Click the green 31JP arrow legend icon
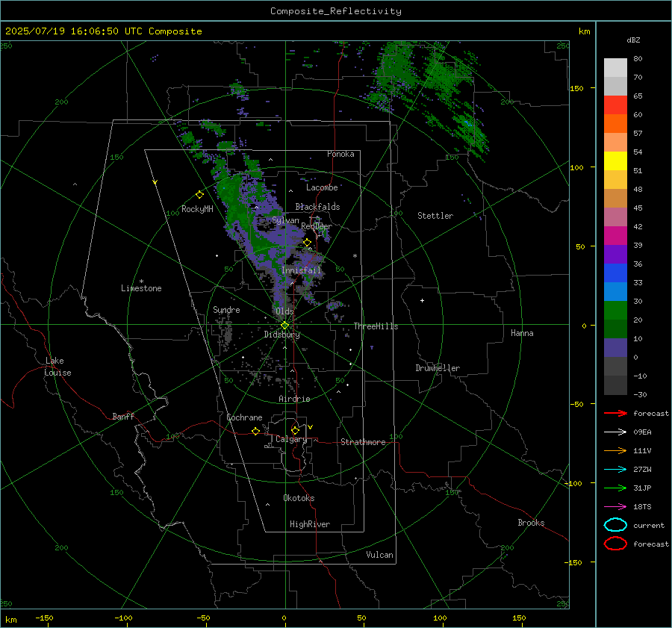Screen dimensions: 672x628 point(615,488)
